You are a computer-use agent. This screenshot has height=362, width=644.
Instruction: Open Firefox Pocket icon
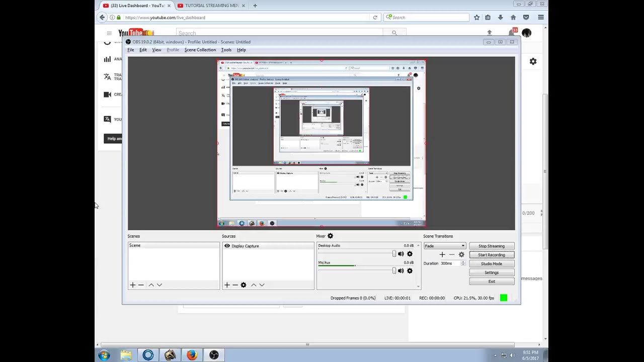pos(526,18)
